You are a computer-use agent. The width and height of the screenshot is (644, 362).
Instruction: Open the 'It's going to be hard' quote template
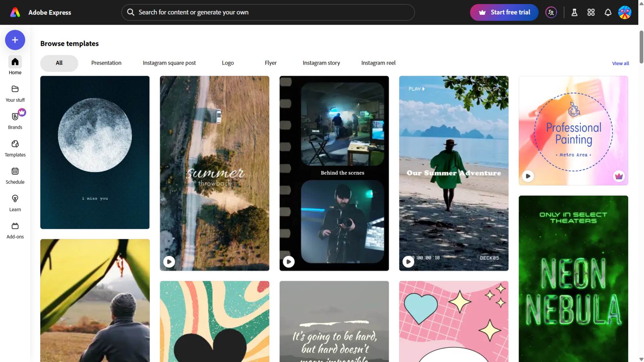(x=334, y=321)
